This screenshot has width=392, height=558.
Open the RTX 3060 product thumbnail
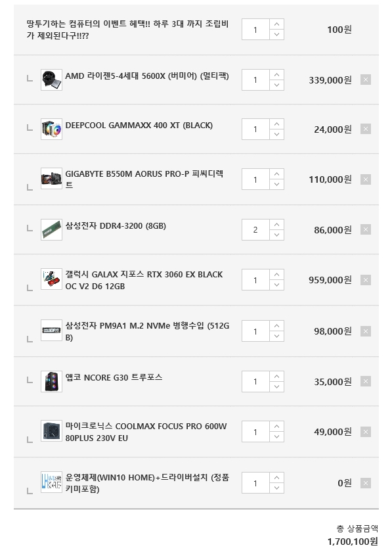point(51,279)
